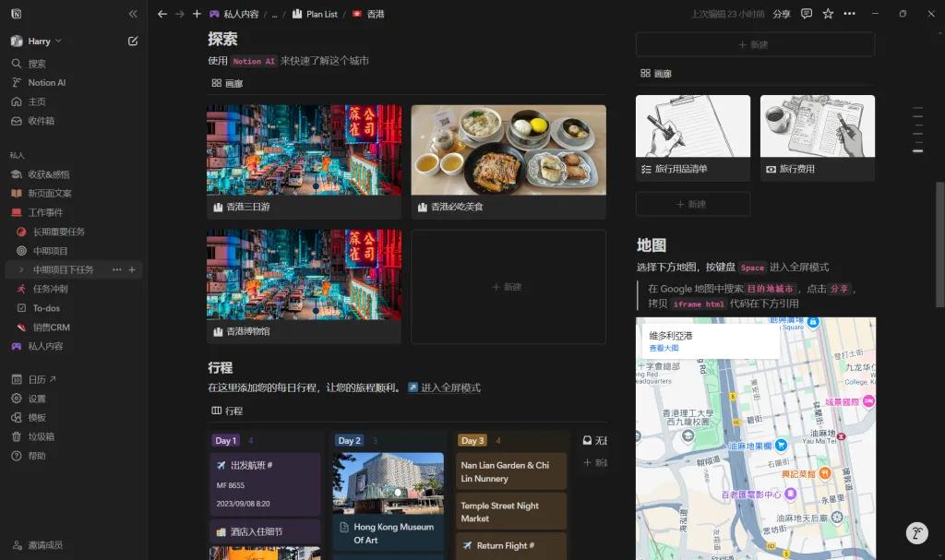The image size is (945, 560).
Task: Click the 新建 button below 旅行用品清单
Action: pyautogui.click(x=693, y=204)
